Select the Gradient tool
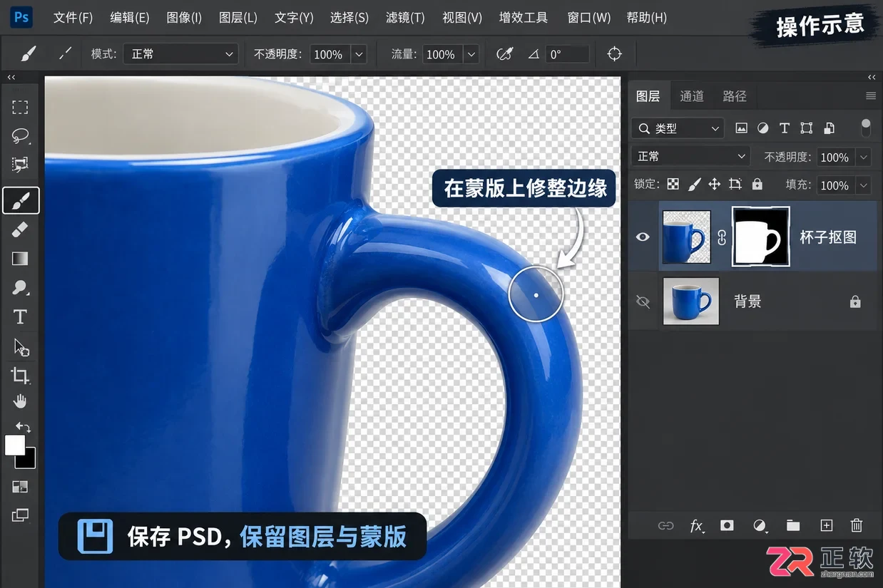The width and height of the screenshot is (883, 588). (x=20, y=258)
